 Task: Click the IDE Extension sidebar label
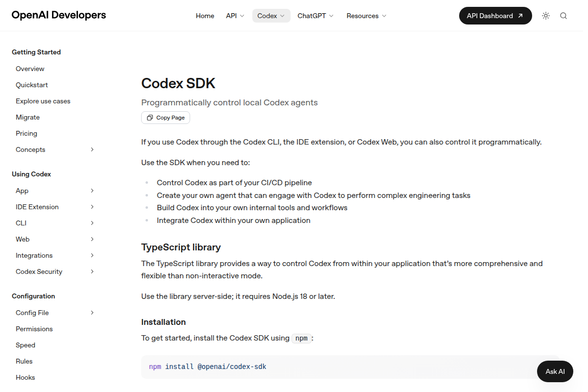(37, 207)
